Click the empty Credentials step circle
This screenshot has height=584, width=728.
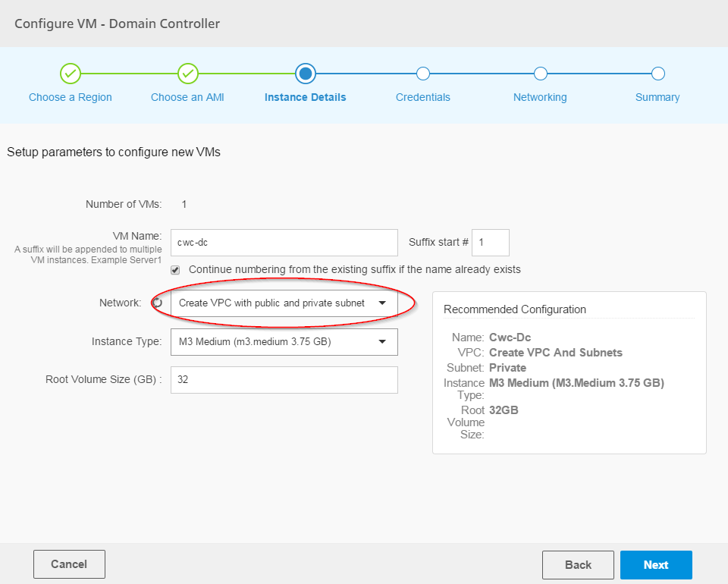pos(423,74)
